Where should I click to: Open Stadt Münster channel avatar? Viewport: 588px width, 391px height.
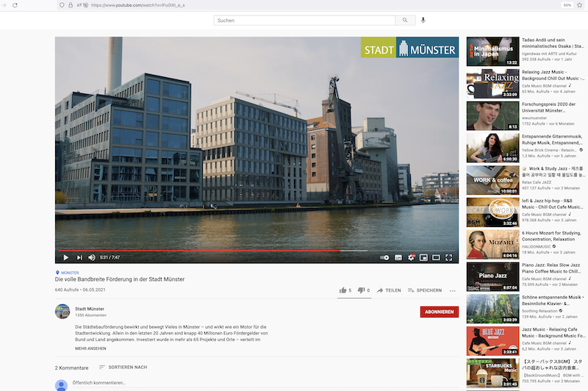point(62,312)
